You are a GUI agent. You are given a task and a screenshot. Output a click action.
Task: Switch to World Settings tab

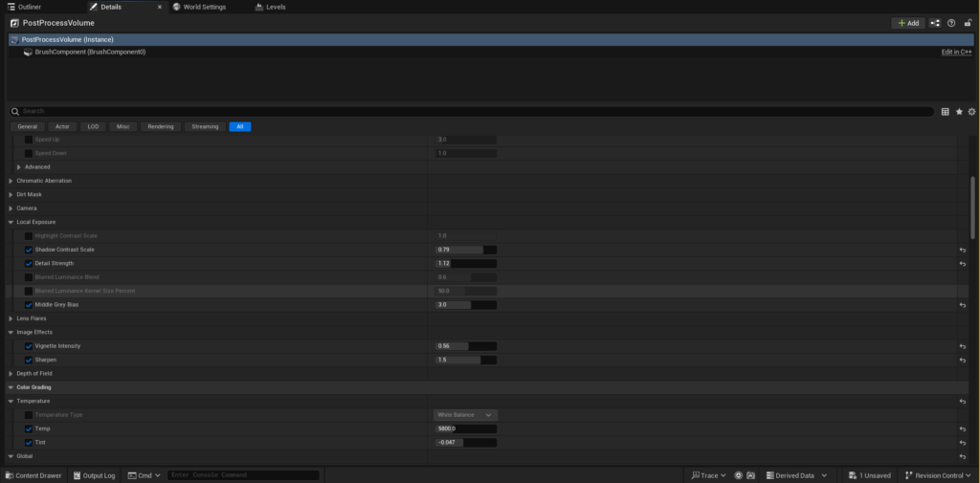pos(200,7)
